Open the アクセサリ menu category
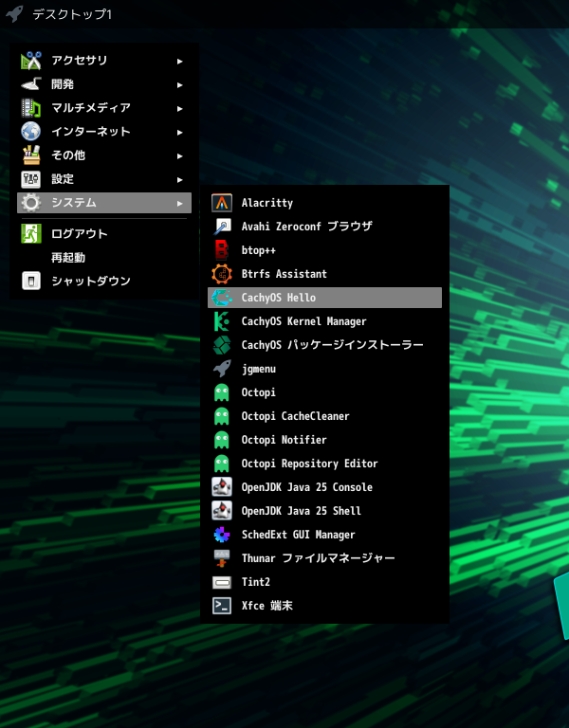The width and height of the screenshot is (569, 728). (104, 61)
